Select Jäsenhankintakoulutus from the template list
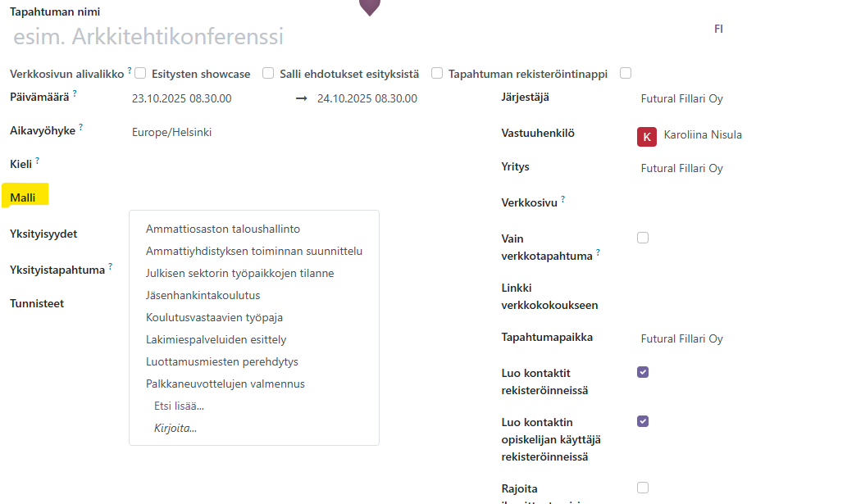Screen dimensions: 847x504 pyautogui.click(x=203, y=295)
